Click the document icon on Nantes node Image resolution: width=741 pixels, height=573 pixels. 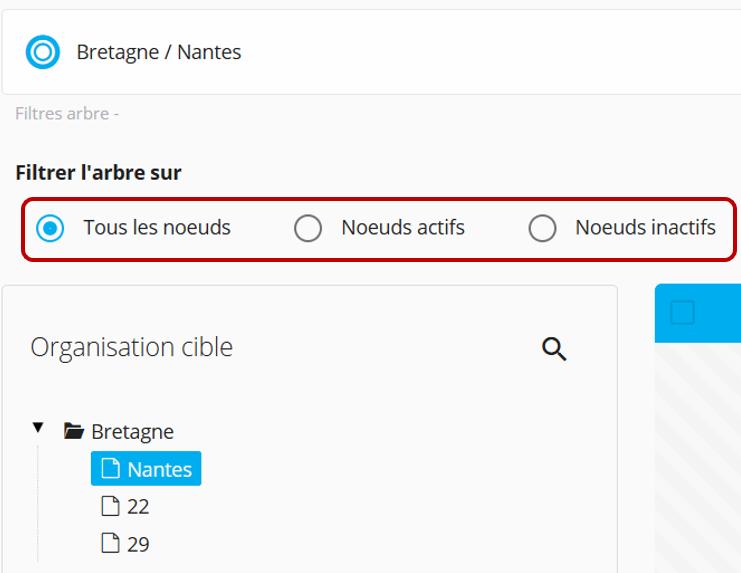click(111, 469)
